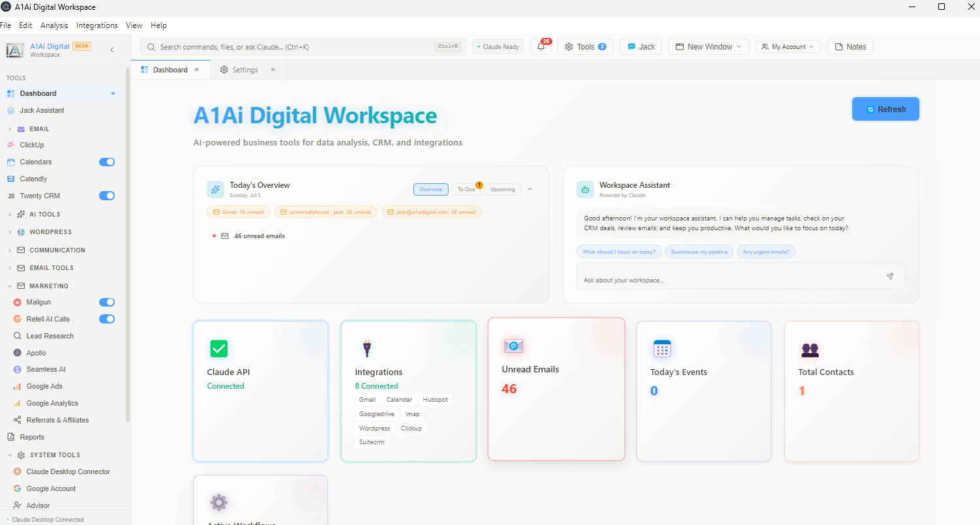
Task: Click 'Any urgent emails?' suggestion
Action: coord(766,252)
